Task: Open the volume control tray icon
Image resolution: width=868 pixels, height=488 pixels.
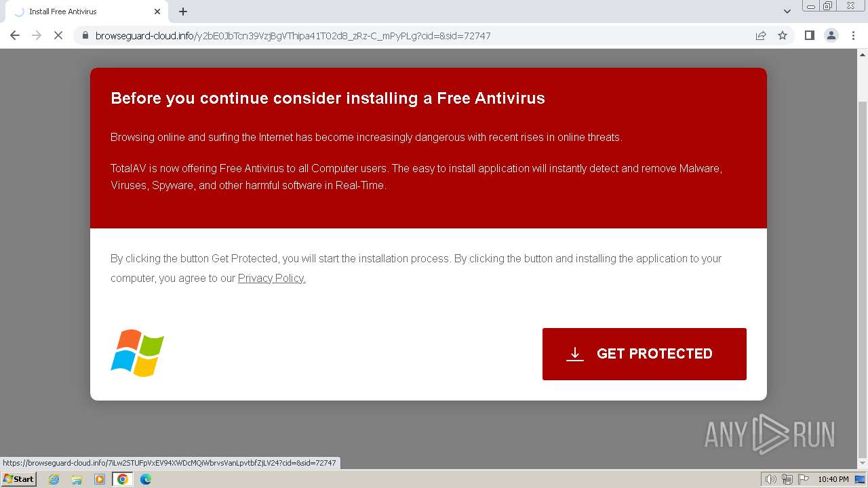Action: click(771, 479)
